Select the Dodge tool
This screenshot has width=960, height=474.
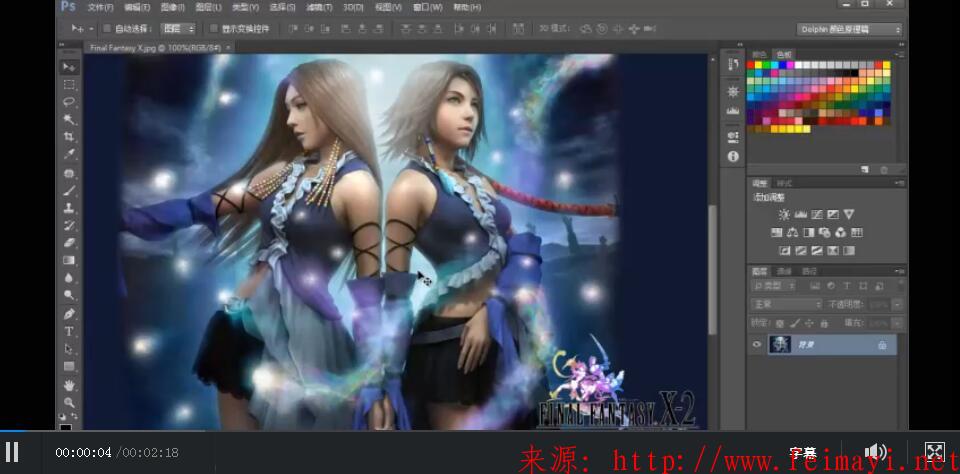(69, 295)
